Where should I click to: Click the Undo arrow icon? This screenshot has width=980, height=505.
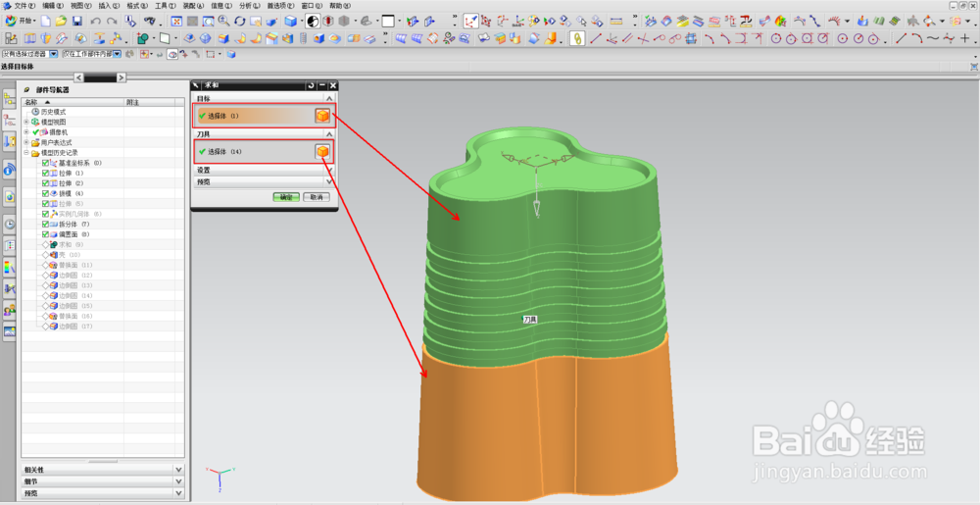coord(96,22)
